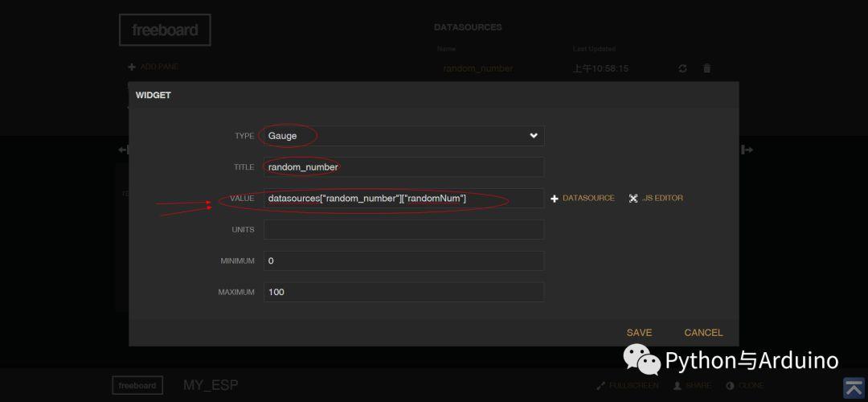
Task: Open the TYPE dropdown set to Gauge
Action: (x=403, y=136)
